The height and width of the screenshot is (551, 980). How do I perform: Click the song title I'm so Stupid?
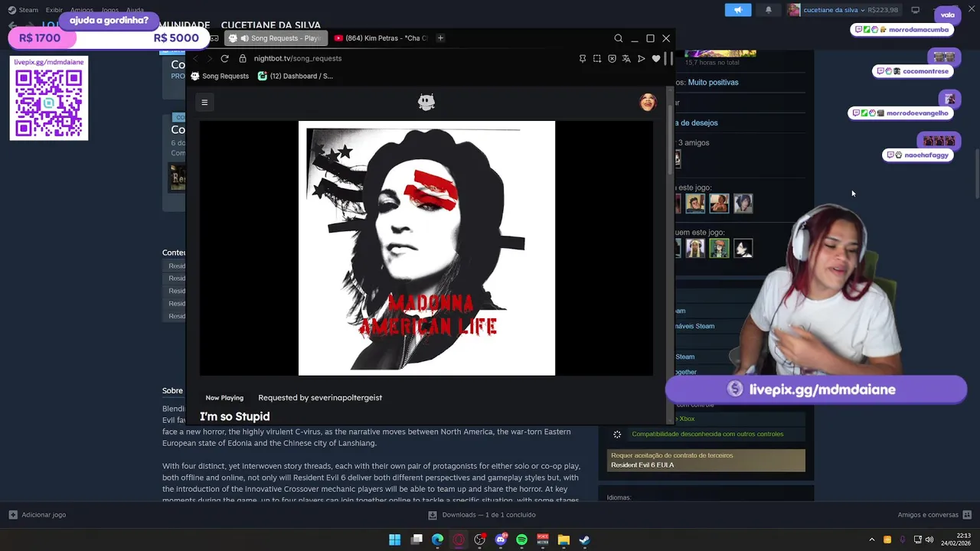234,416
